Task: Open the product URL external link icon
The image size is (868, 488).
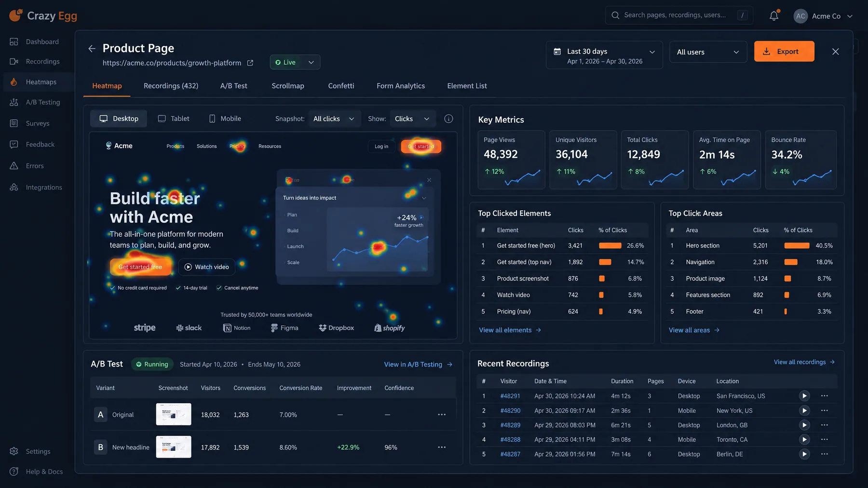Action: tap(250, 63)
